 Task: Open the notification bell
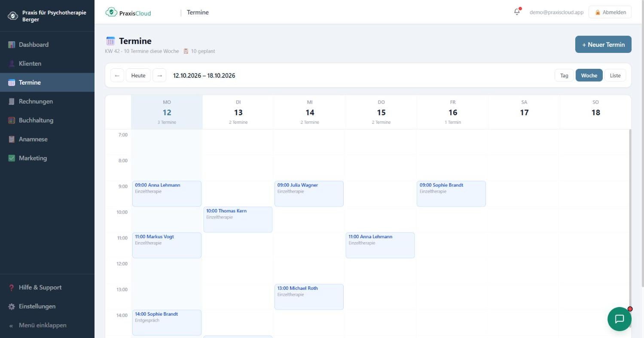point(517,12)
